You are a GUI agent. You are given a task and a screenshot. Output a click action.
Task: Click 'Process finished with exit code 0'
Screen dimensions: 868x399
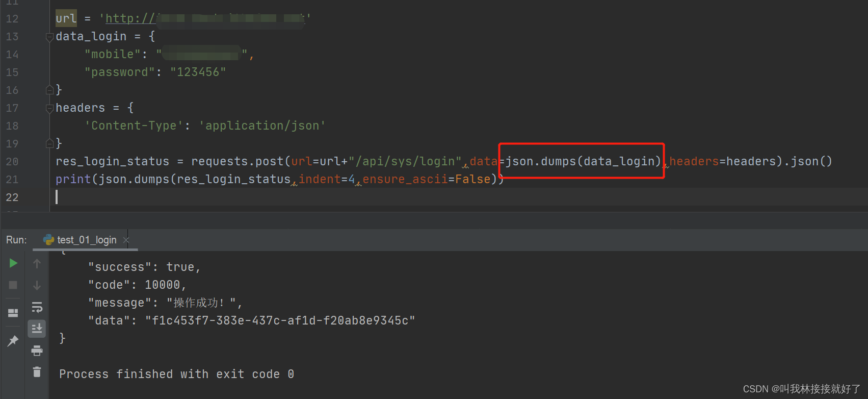[x=176, y=374]
